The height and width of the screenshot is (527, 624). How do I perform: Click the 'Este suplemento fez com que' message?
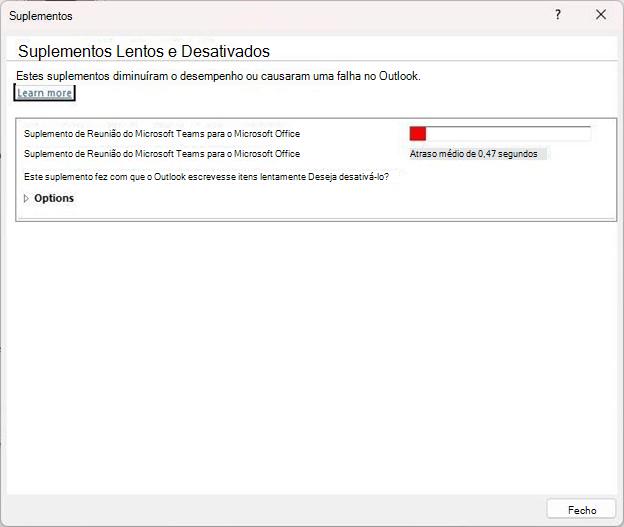click(206, 177)
